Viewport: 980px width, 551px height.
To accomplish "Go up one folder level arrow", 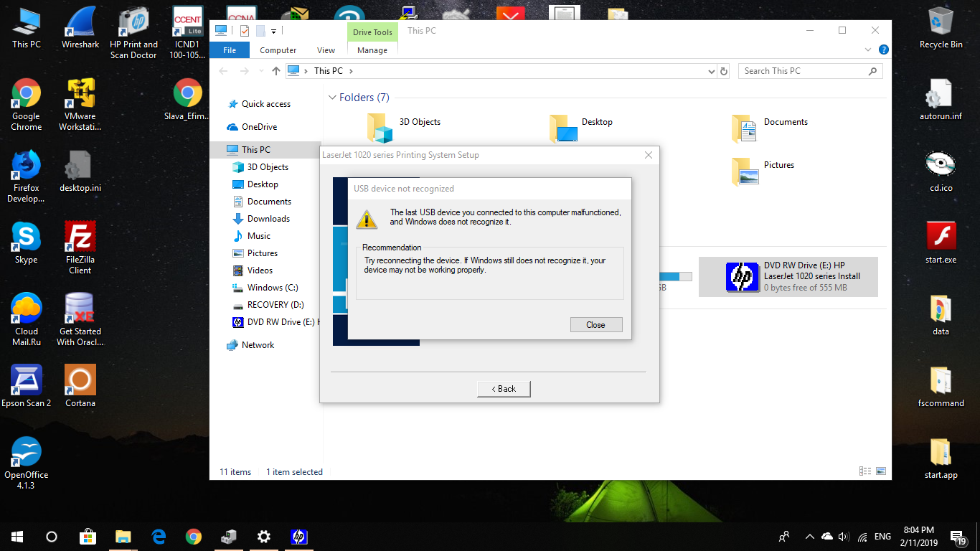I will (276, 71).
